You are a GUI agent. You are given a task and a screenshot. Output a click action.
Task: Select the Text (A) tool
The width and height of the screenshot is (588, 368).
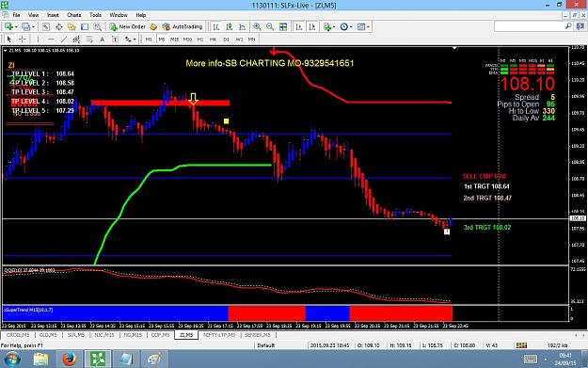102,39
